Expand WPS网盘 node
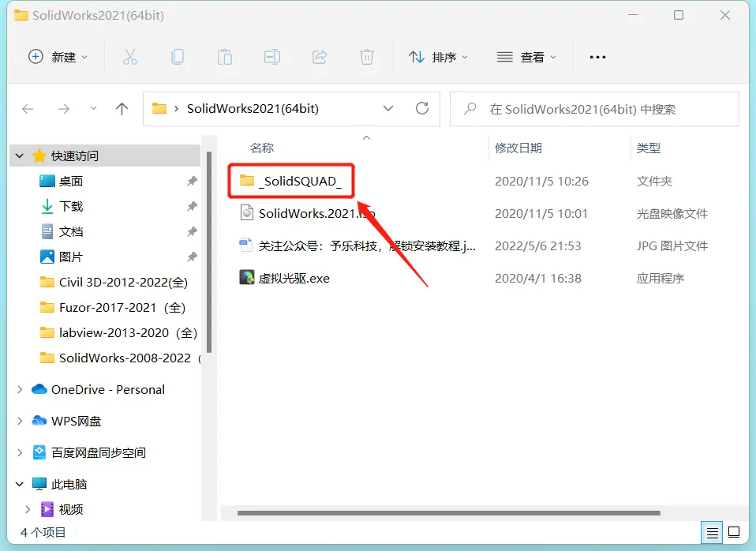756x551 pixels. click(x=20, y=422)
